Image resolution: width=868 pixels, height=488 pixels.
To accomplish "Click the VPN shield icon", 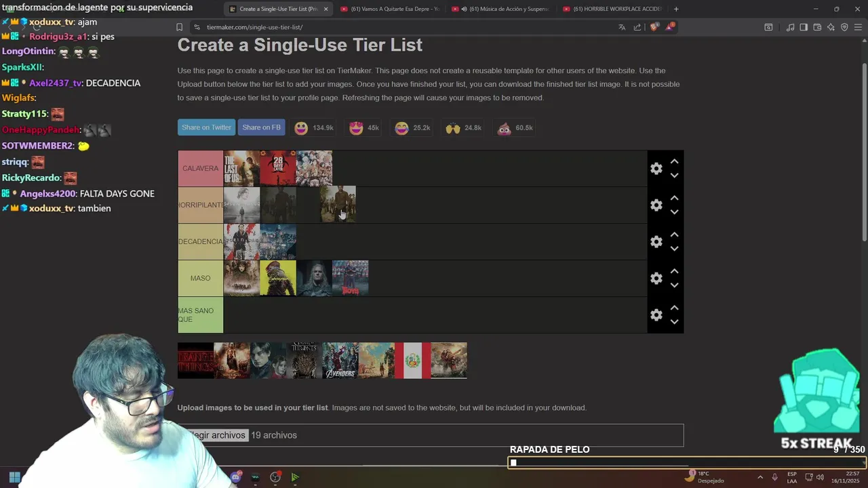I will (x=844, y=27).
